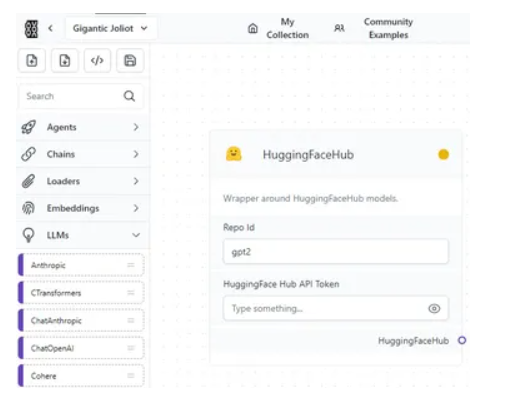
Task: Click the people icon beside Community Examples
Action: click(x=339, y=28)
